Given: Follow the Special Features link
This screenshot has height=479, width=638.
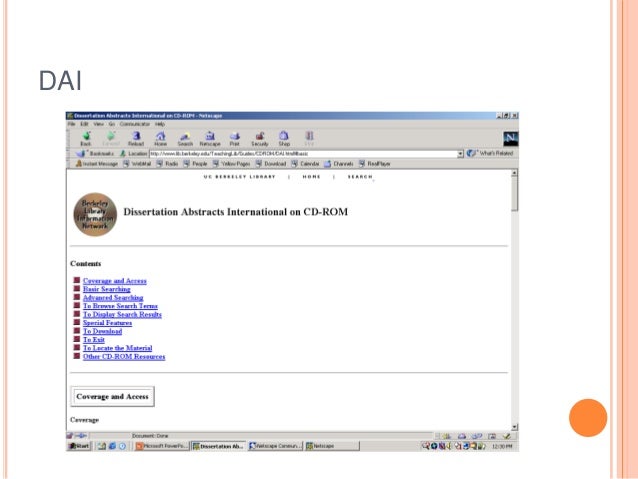Looking at the screenshot, I should [107, 323].
